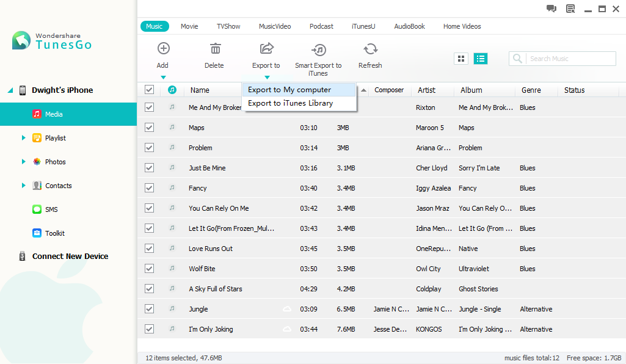This screenshot has height=364, width=626.
Task: Click the cloud icon next to Jungle
Action: pyautogui.click(x=287, y=309)
